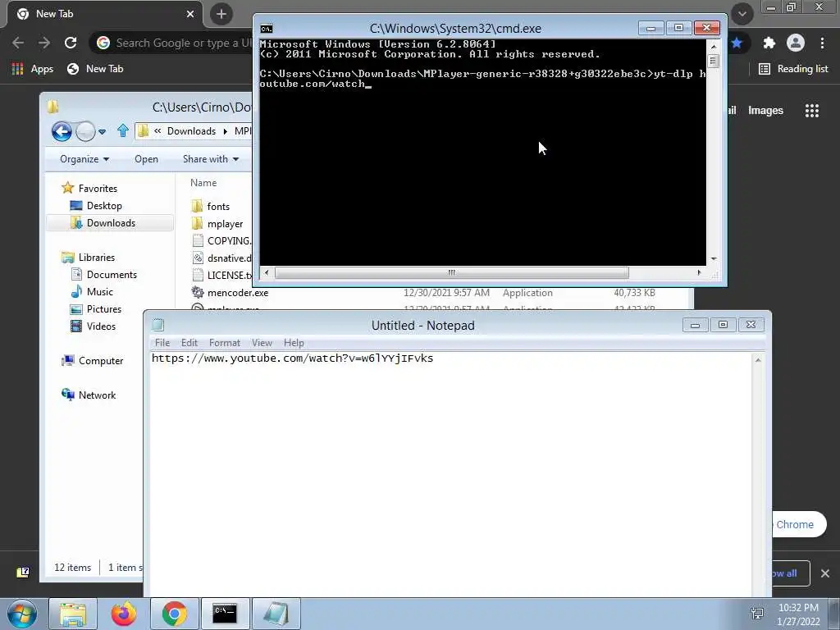This screenshot has width=840, height=630.
Task: Click the Notepad title bar icon
Action: click(x=157, y=325)
